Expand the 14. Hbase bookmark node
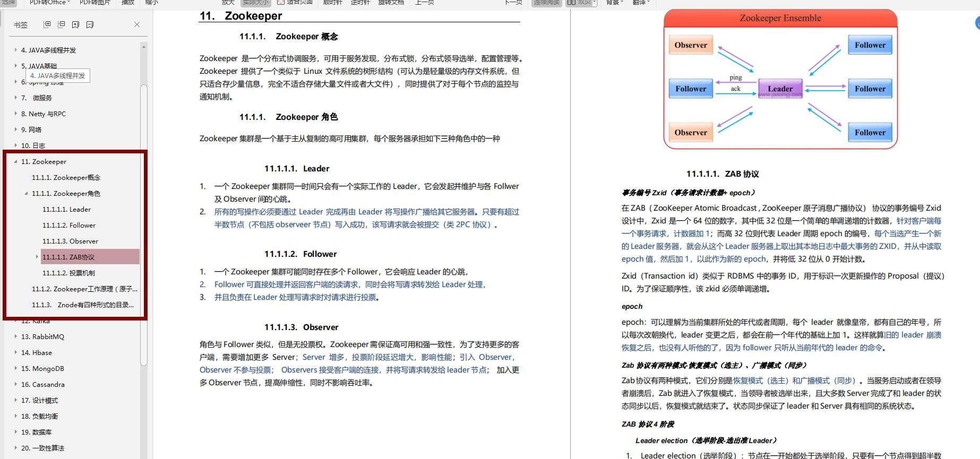 pos(15,352)
